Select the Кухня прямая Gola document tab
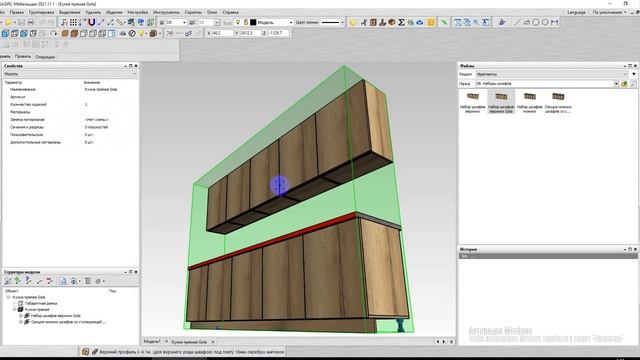The height and width of the screenshot is (360, 640). tap(189, 342)
